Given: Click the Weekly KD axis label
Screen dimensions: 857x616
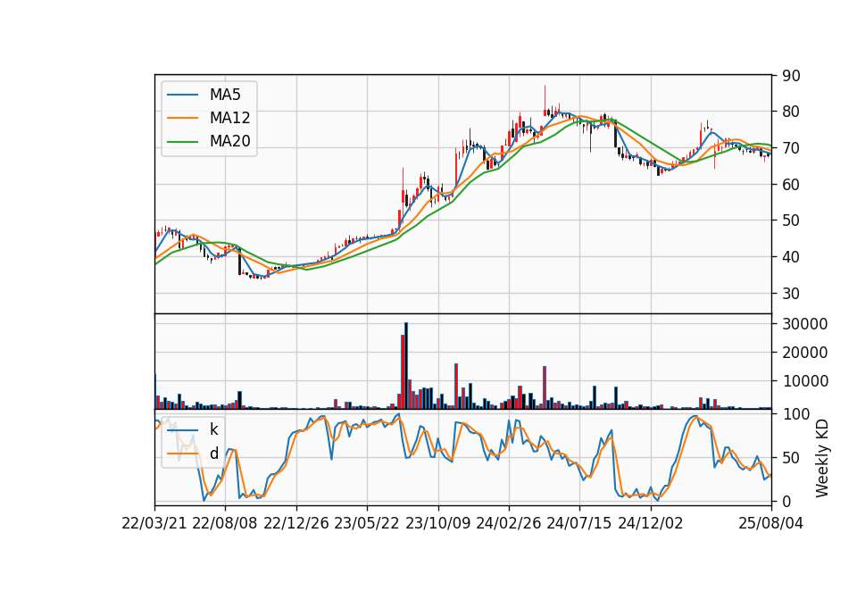Looking at the screenshot, I should [822, 458].
